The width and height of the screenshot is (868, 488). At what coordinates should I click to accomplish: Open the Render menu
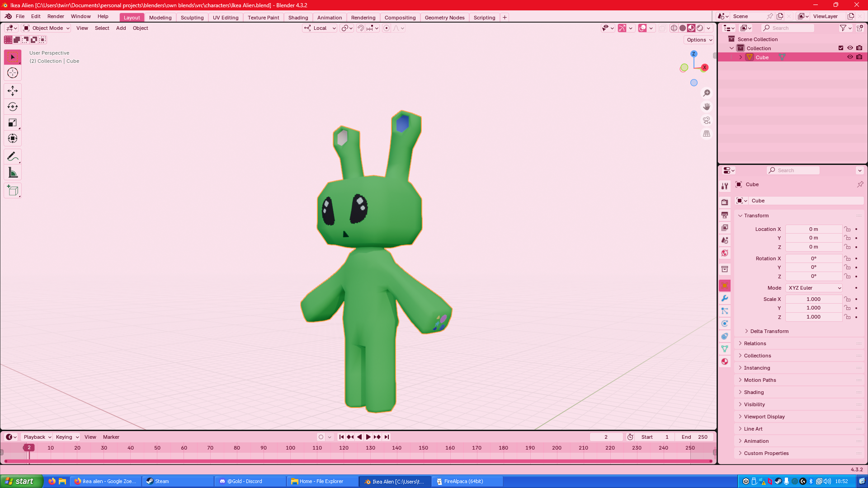56,16
